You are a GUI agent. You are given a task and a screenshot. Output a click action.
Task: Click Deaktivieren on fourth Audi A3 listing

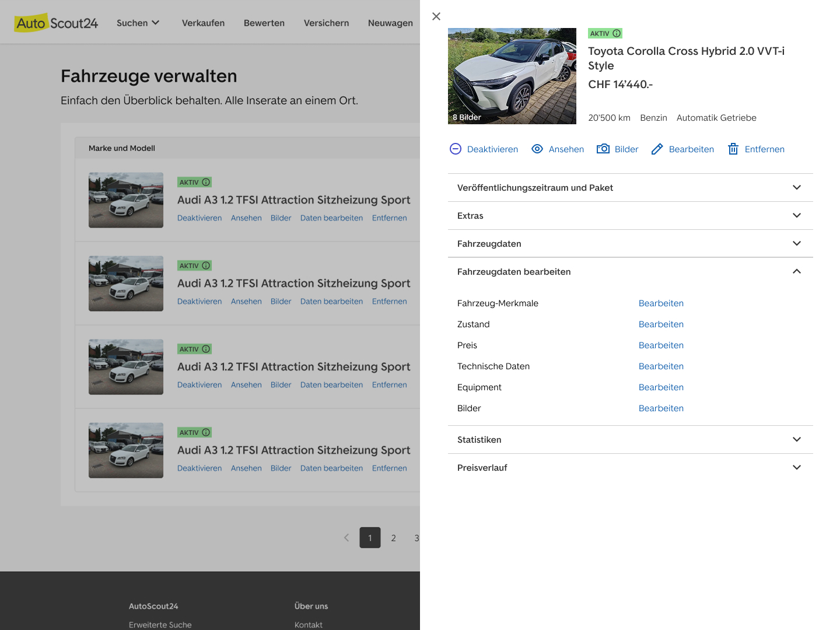click(199, 468)
